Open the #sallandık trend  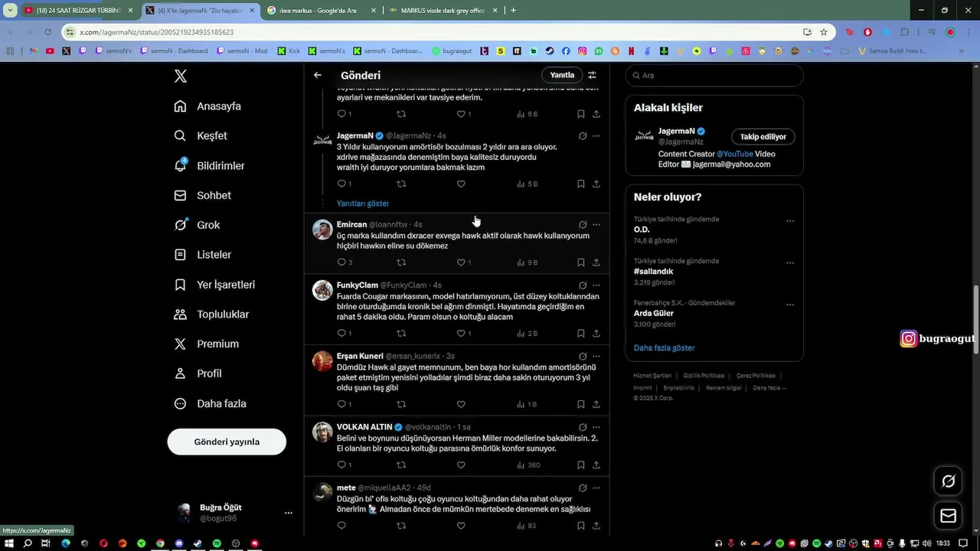tap(653, 271)
